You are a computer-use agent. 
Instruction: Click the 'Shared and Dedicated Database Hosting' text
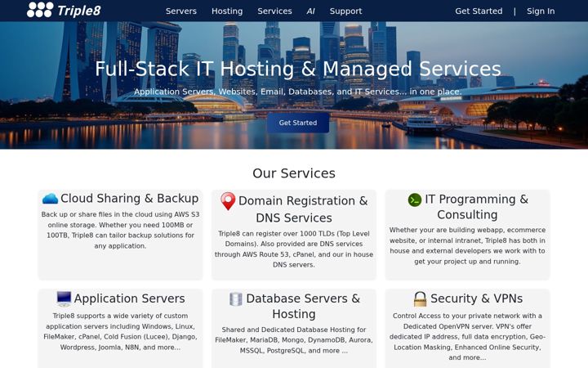tap(294, 340)
